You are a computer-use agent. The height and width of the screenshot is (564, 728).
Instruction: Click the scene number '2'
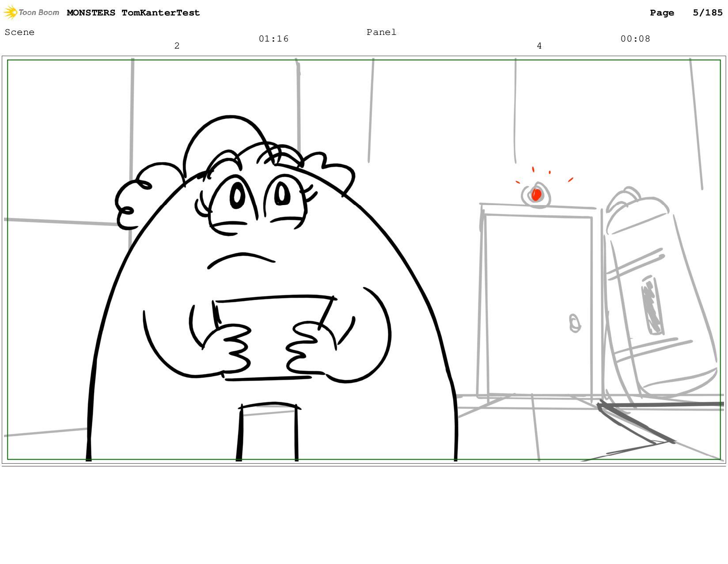(177, 46)
